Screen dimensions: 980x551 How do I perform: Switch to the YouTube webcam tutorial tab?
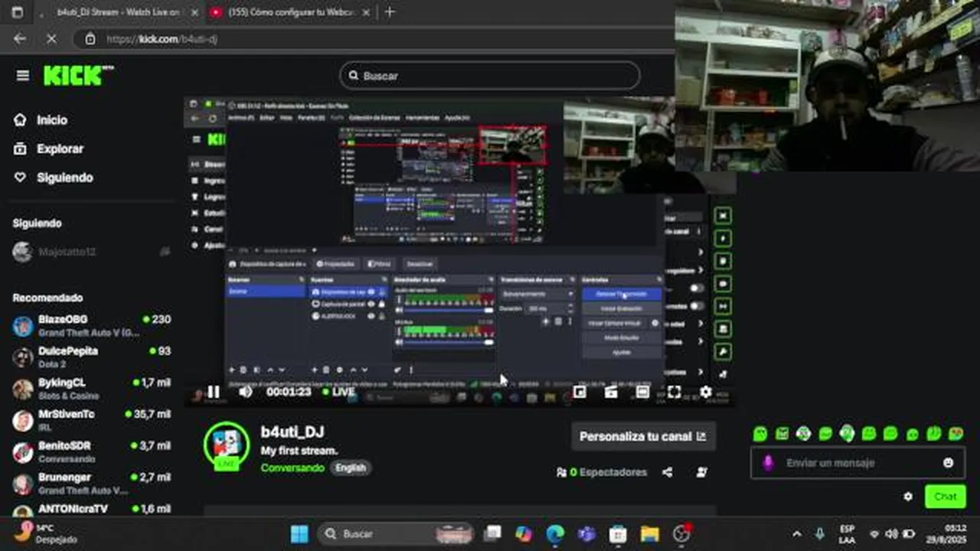(287, 12)
